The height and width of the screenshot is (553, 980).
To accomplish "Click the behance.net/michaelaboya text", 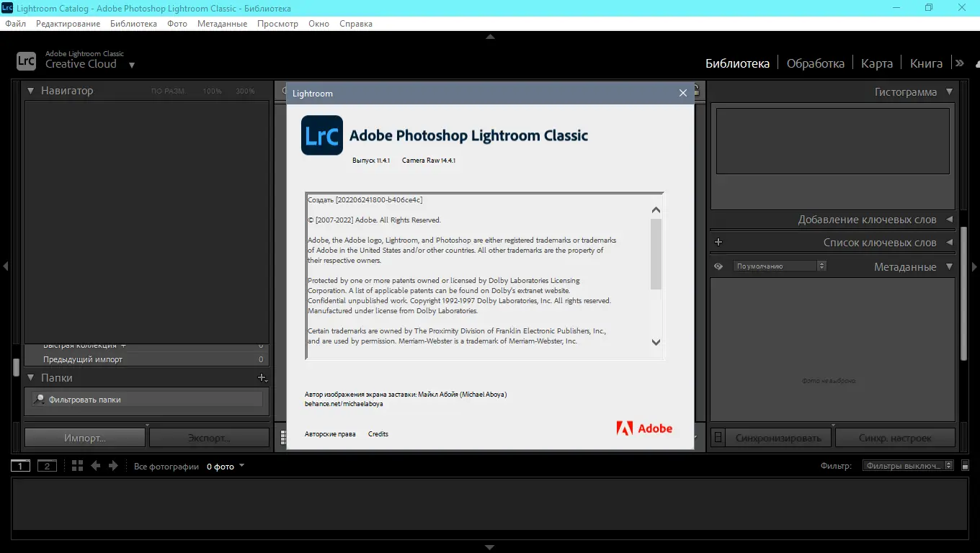I will click(x=344, y=404).
